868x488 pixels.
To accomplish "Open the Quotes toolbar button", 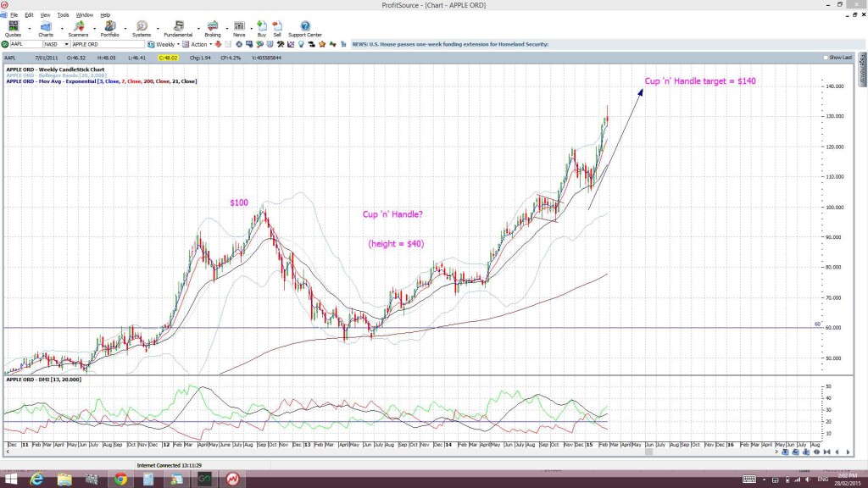I will 13,29.
